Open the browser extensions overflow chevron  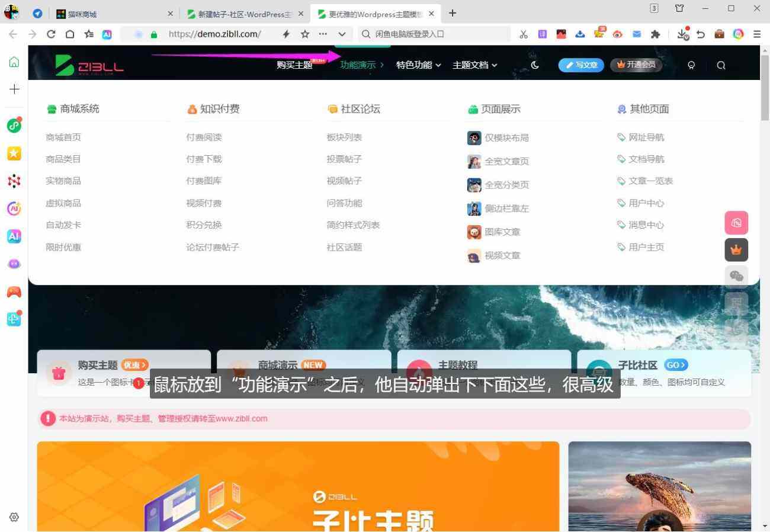(x=342, y=34)
